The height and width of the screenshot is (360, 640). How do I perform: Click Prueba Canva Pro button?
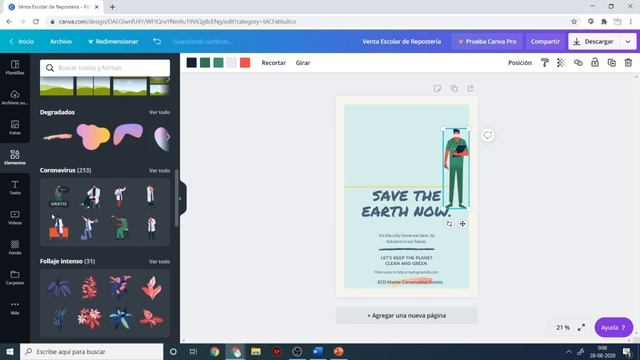[487, 42]
